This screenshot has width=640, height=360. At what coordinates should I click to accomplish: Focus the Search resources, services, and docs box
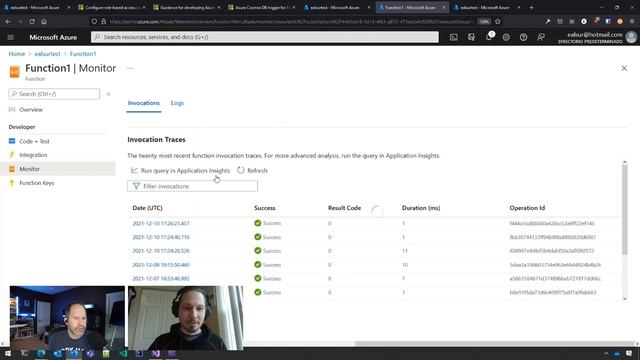264,37
